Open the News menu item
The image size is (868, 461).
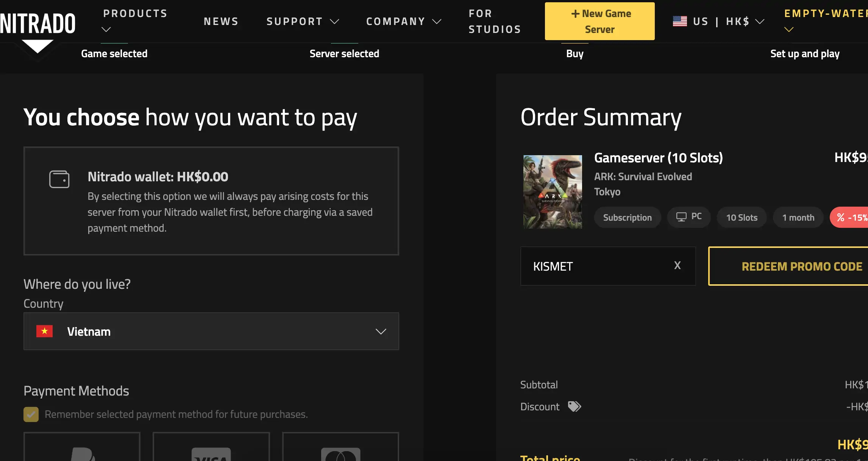[x=221, y=21]
